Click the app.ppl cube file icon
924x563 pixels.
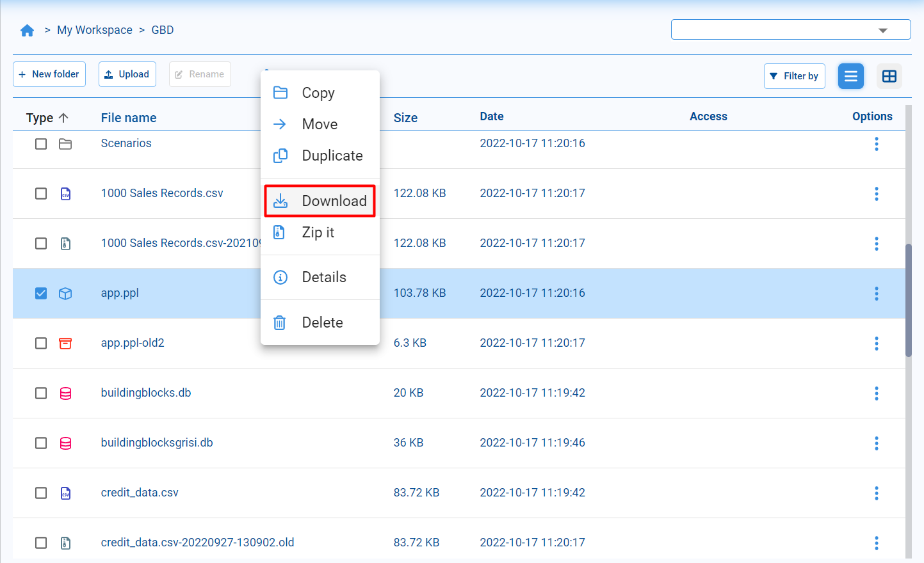[x=65, y=294]
